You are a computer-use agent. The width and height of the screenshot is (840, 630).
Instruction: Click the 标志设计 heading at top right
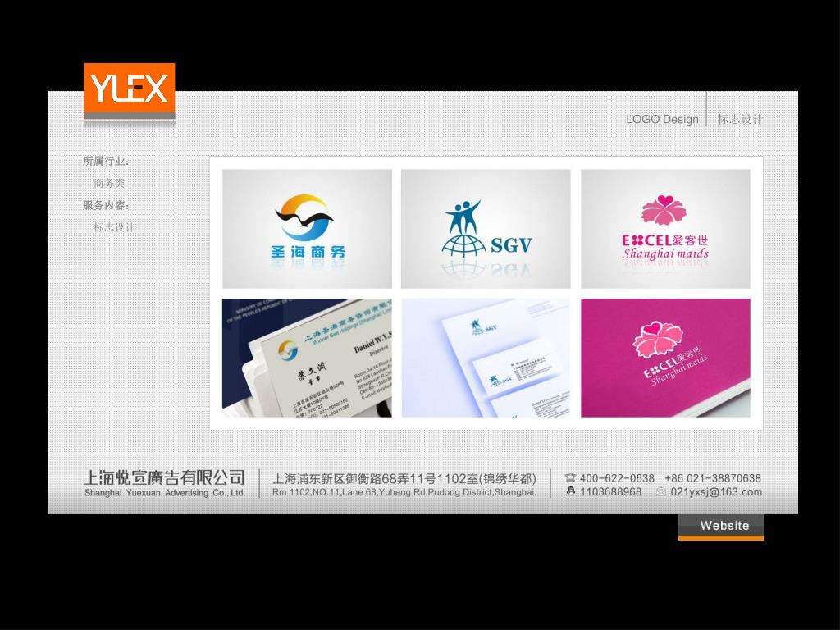point(740,120)
